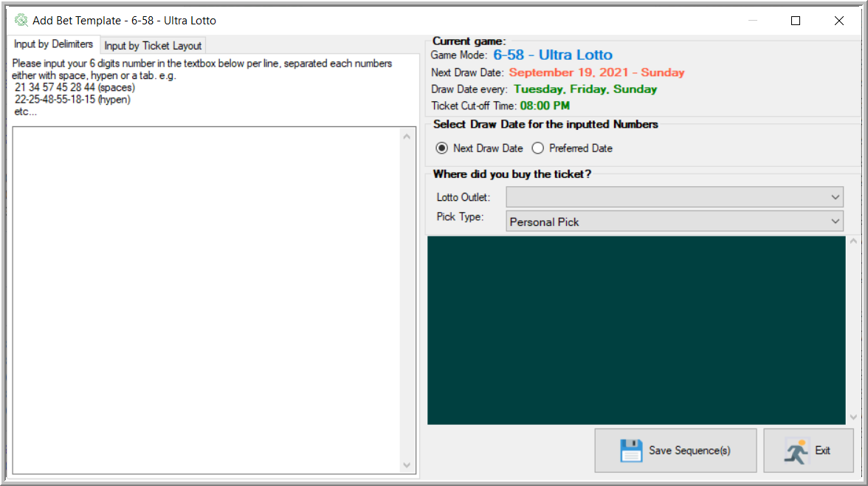Click the 6-58 - Ultra Lotto game mode text

(552, 55)
